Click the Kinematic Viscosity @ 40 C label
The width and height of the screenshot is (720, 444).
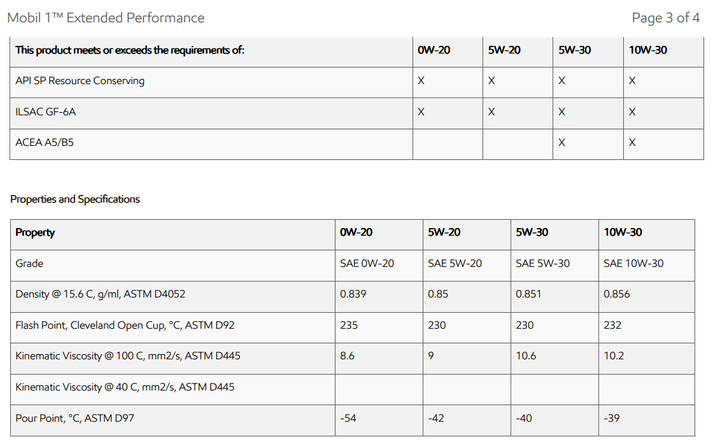pos(125,388)
